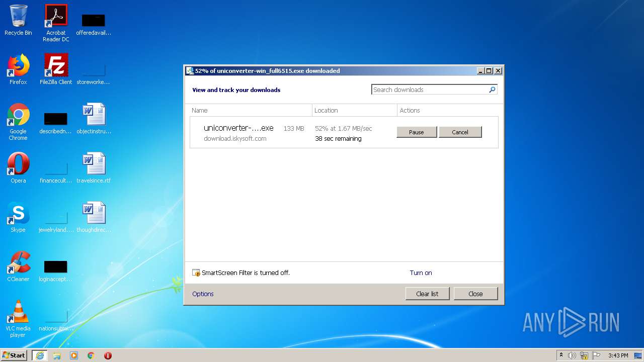The height and width of the screenshot is (362, 644).
Task: Click the 133 MB size text
Action: tap(294, 128)
